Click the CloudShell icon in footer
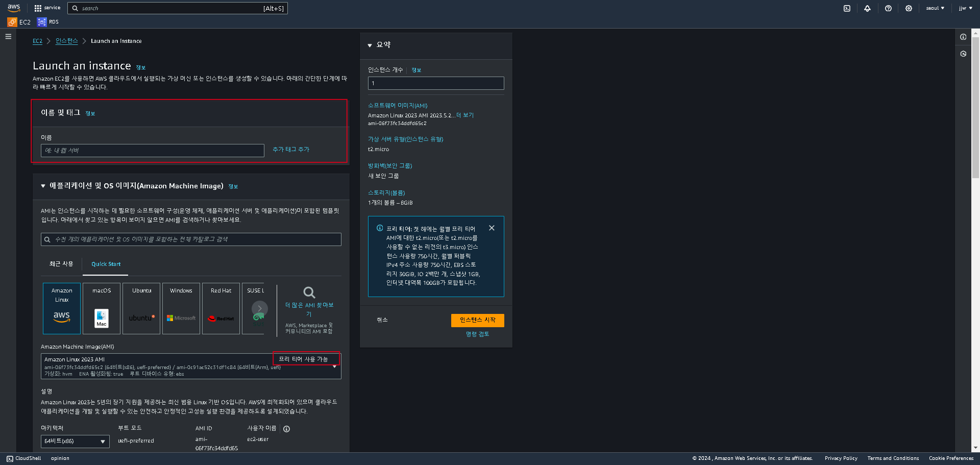Screen dimensions: 980x465 [10, 458]
